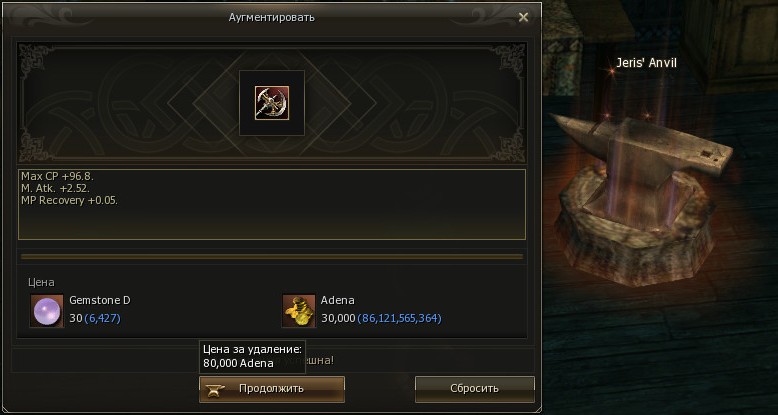Click the Gemstone D label text
778x415 pixels.
(100, 300)
